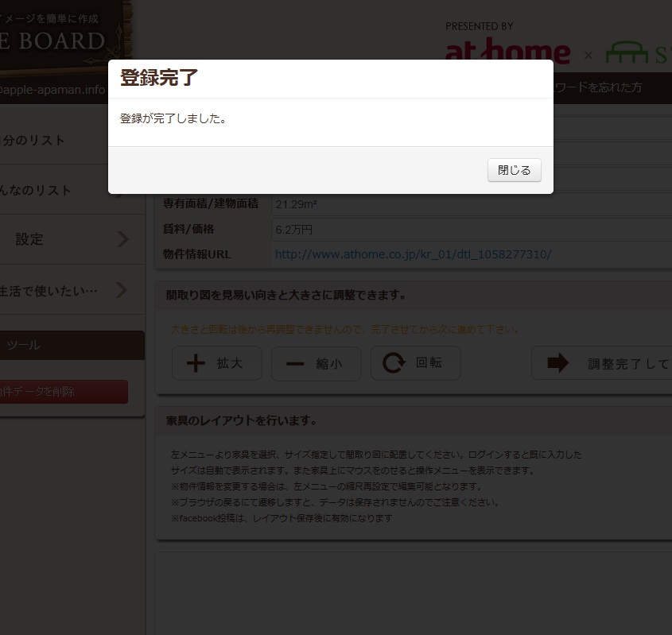672x635 pixels.
Task: Click the 登録完了 dialog title
Action: [x=159, y=78]
